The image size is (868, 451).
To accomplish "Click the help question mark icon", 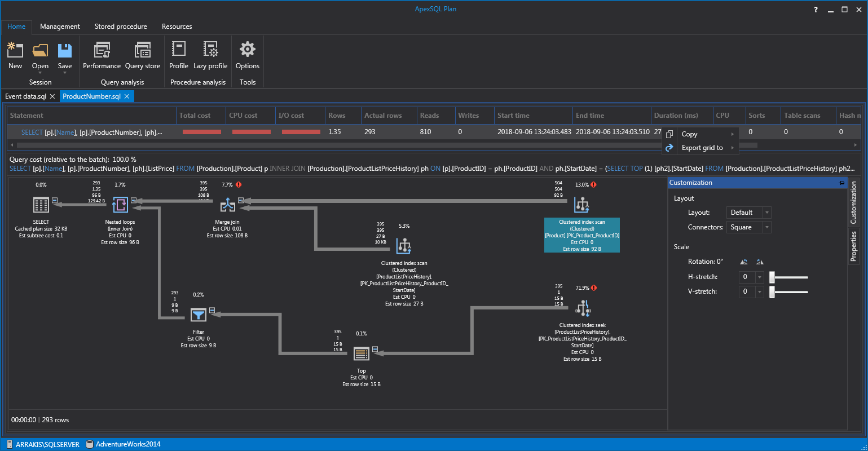I will coord(816,10).
